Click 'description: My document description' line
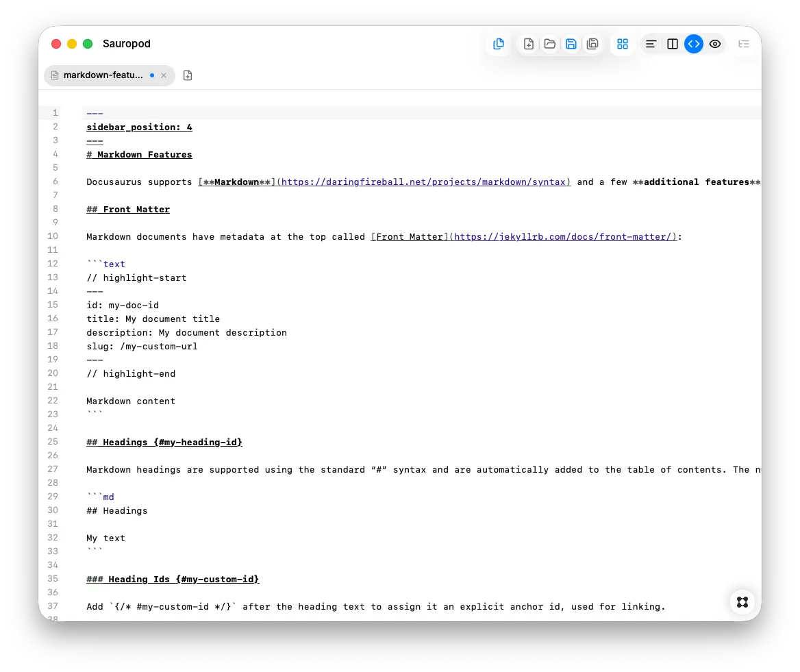This screenshot has width=800, height=672. click(187, 333)
